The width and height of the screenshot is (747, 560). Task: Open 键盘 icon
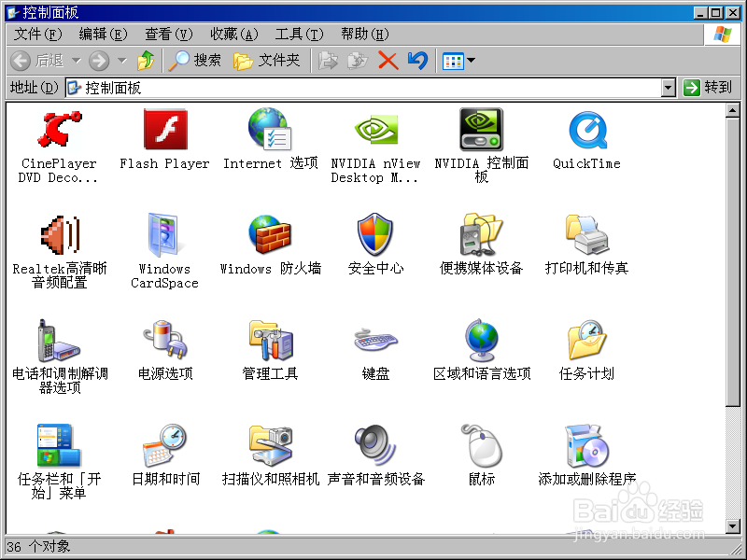click(375, 340)
